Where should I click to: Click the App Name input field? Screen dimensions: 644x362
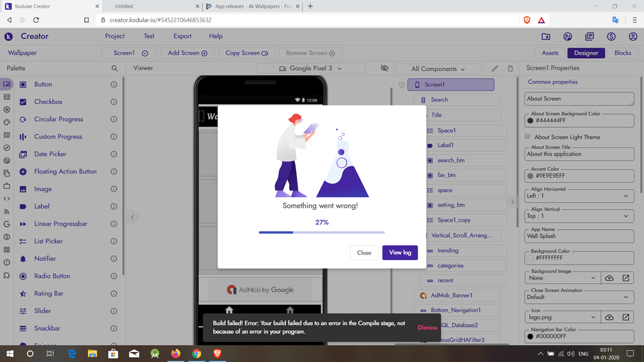click(x=579, y=236)
